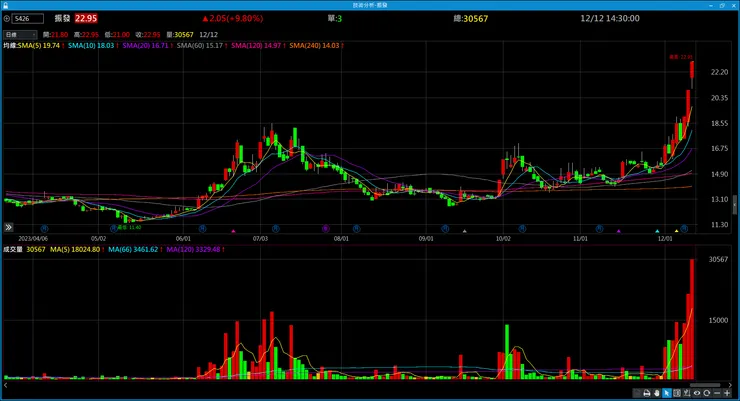Click the refresh chart icon

point(706,393)
